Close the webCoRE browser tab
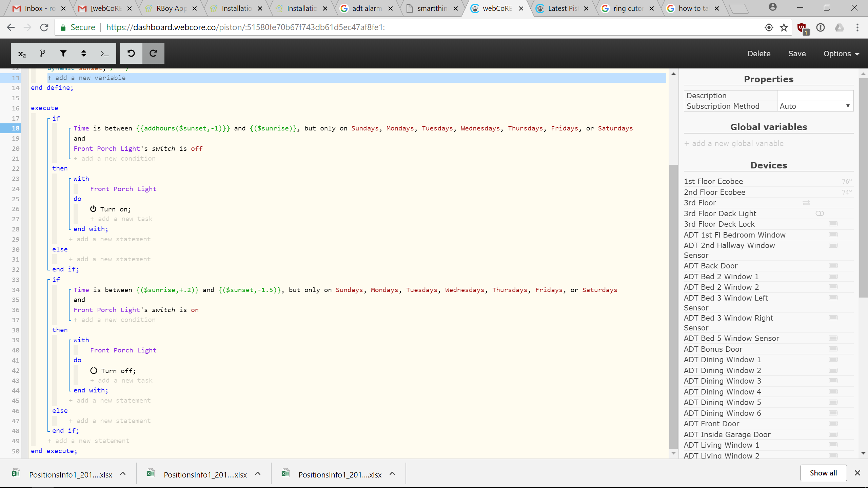The width and height of the screenshot is (868, 488). (521, 8)
